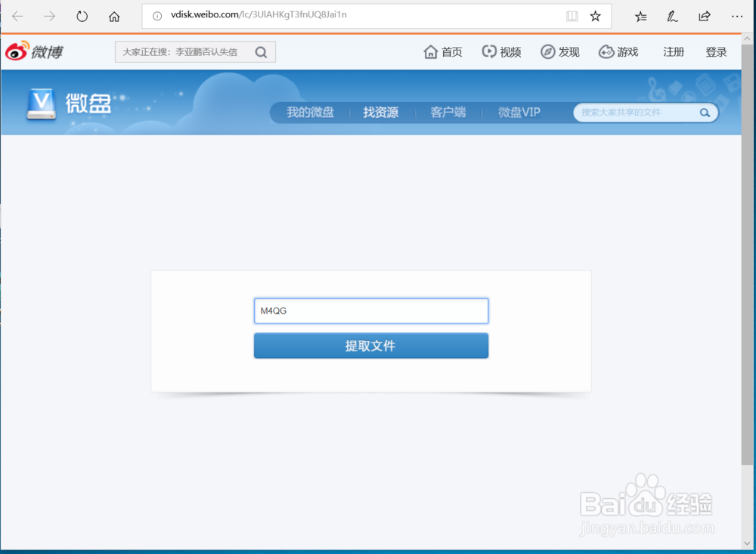Click the home 首页 icon
The height and width of the screenshot is (554, 756).
(431, 51)
